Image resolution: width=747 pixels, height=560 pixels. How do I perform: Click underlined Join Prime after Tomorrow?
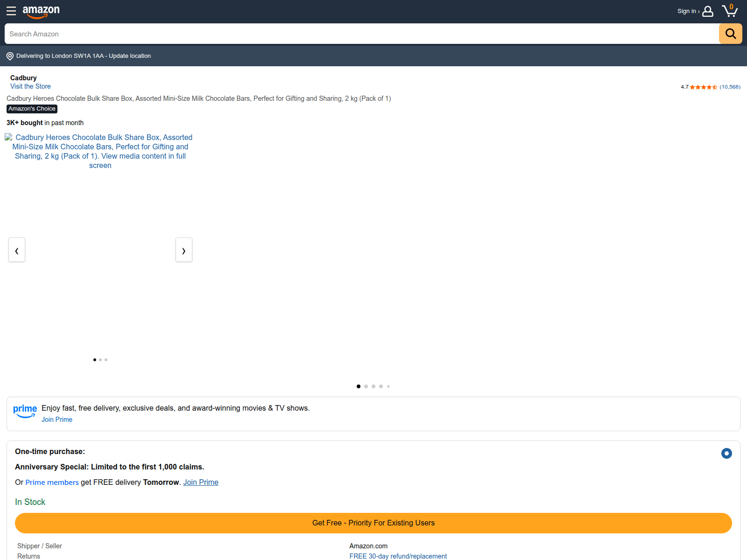pos(201,482)
